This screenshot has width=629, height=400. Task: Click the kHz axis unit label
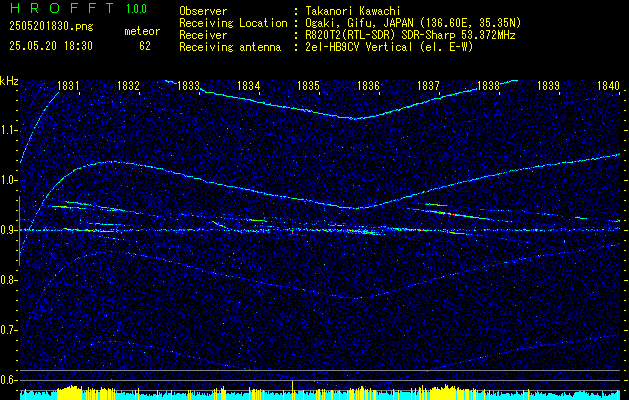tap(10, 81)
